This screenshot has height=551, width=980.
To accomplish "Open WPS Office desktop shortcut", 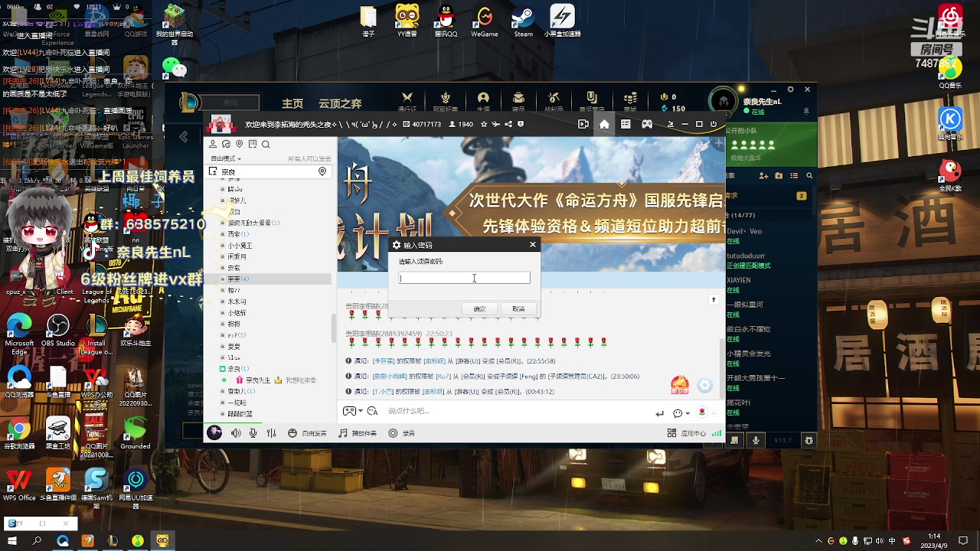I will pyautogui.click(x=19, y=484).
